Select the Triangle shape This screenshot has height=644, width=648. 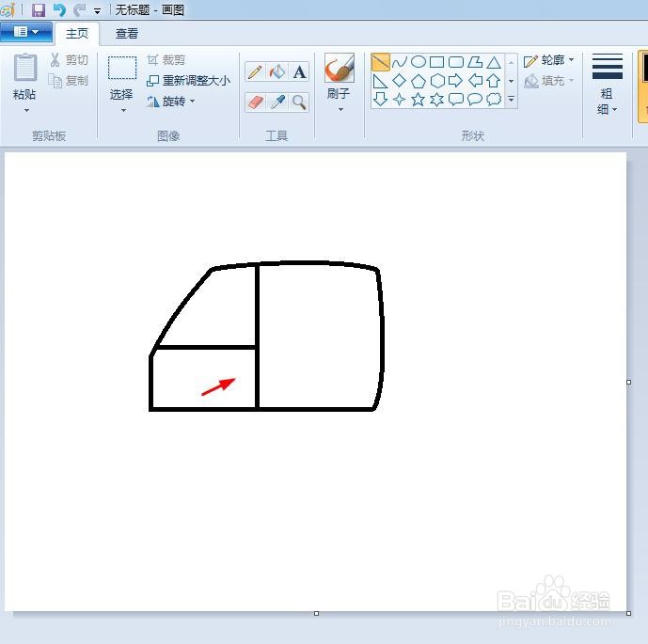pos(494,62)
